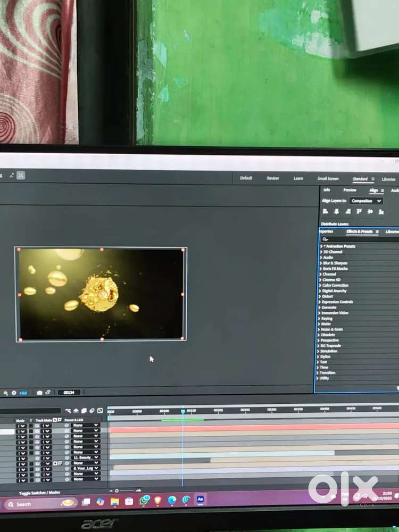Expand the Color Correction effects category
Screen dimensions: 399x532
coord(335,285)
